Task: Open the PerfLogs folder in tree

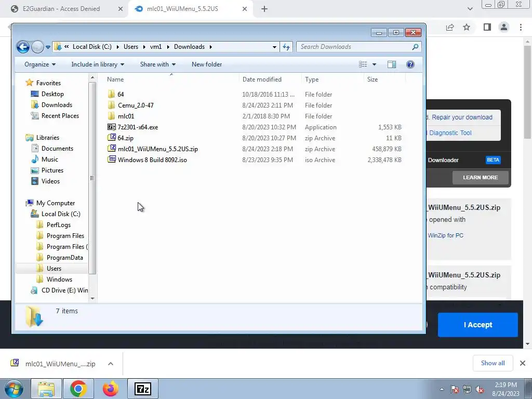Action: click(58, 225)
